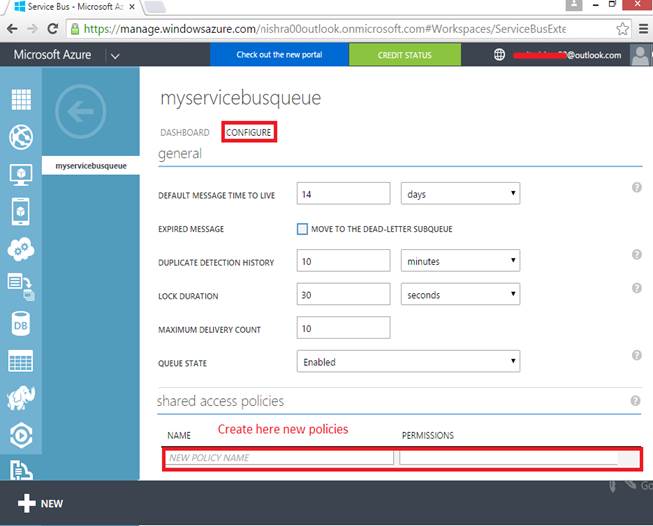Viewport: 653px width, 526px height.
Task: Open Cloud Services gear-cloud icon in sidebar
Action: pos(21,249)
